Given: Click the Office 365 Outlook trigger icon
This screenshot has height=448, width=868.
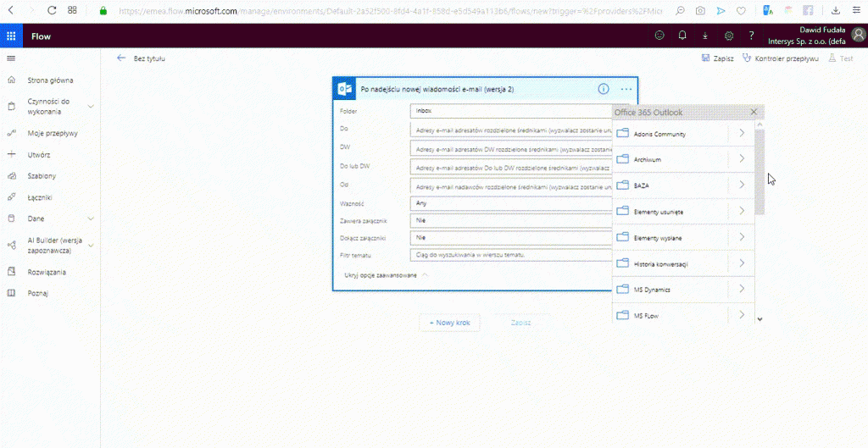Looking at the screenshot, I should pos(346,88).
